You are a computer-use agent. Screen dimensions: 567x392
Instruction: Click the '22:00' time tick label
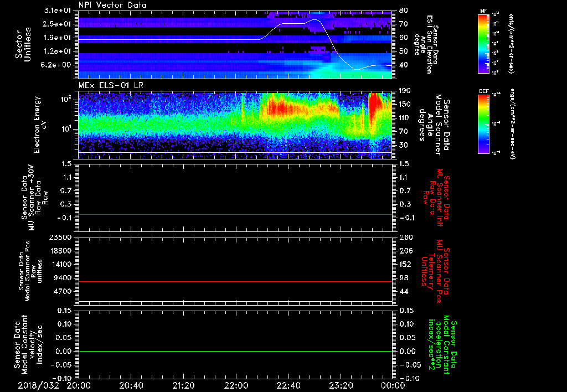tap(236, 385)
